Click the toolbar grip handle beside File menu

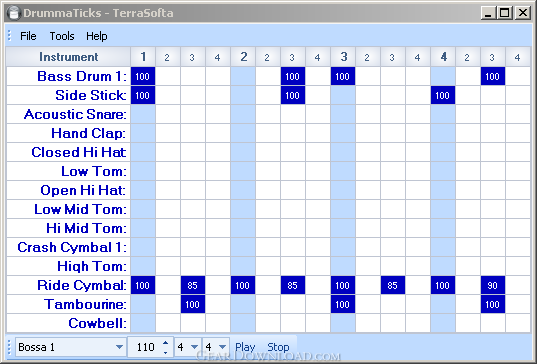pos(9,36)
